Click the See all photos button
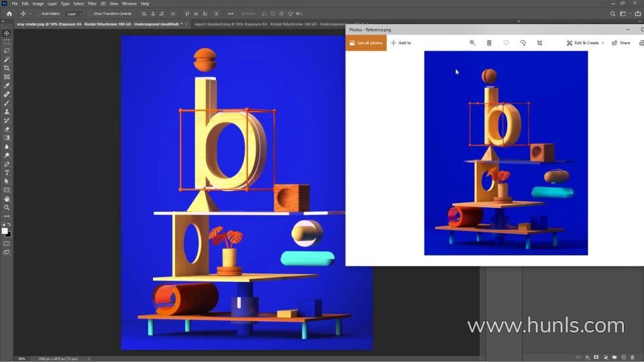The width and height of the screenshot is (644, 362). pyautogui.click(x=366, y=43)
